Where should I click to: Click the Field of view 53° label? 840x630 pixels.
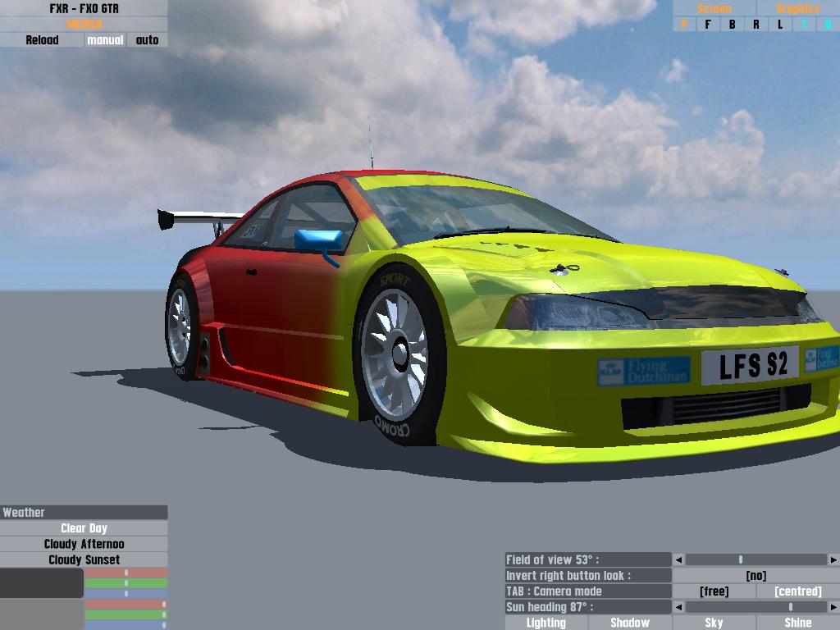coord(588,559)
